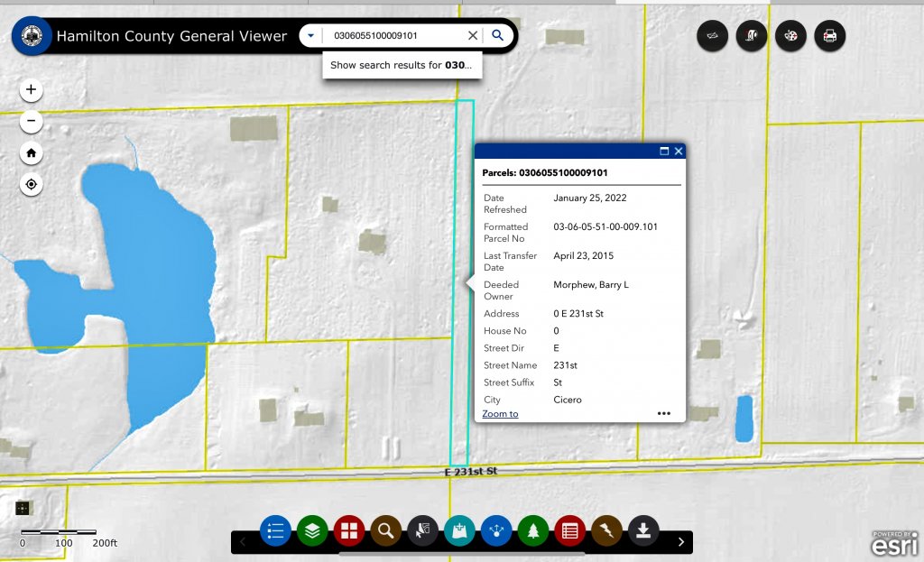Toggle the overview map in bottom-left corner
The image size is (924, 562).
click(23, 508)
